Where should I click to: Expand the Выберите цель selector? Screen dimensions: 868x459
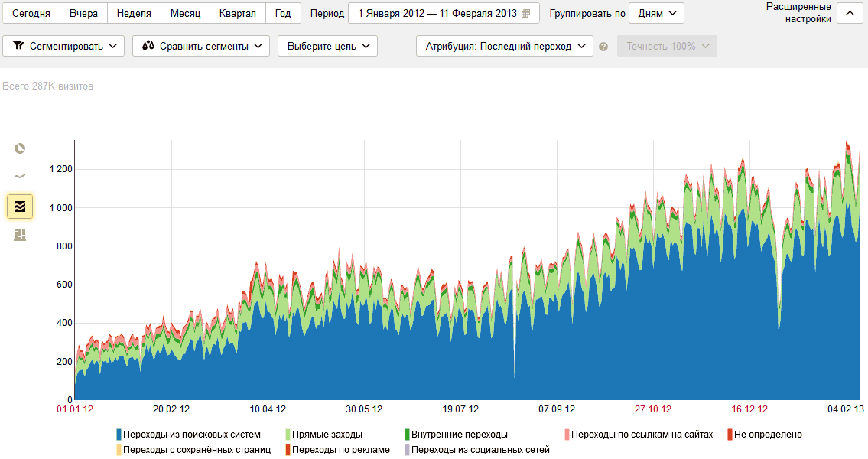click(x=327, y=45)
